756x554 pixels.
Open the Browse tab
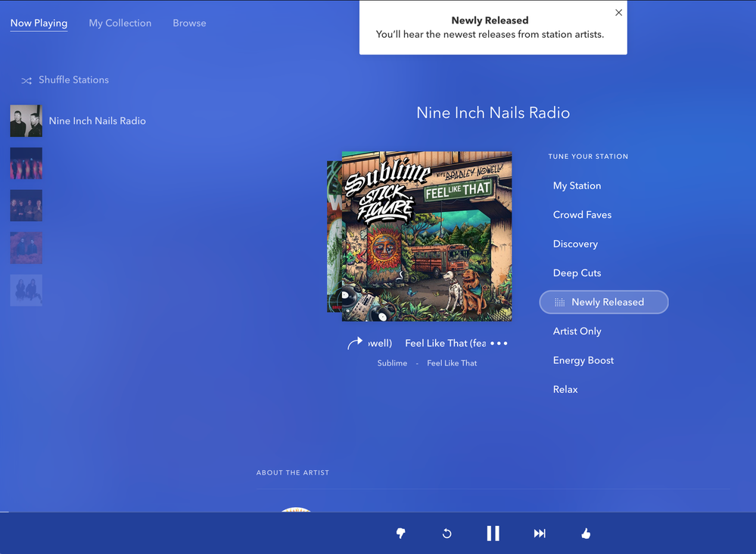click(x=189, y=23)
